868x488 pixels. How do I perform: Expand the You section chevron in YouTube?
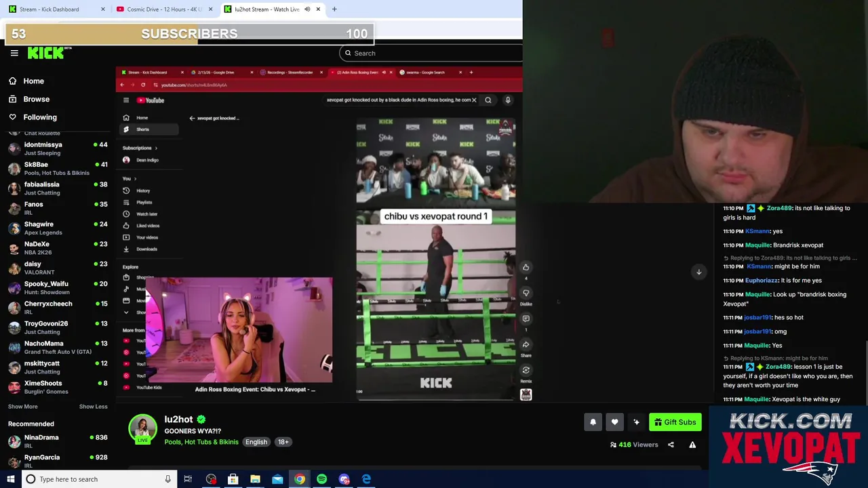[x=135, y=178]
